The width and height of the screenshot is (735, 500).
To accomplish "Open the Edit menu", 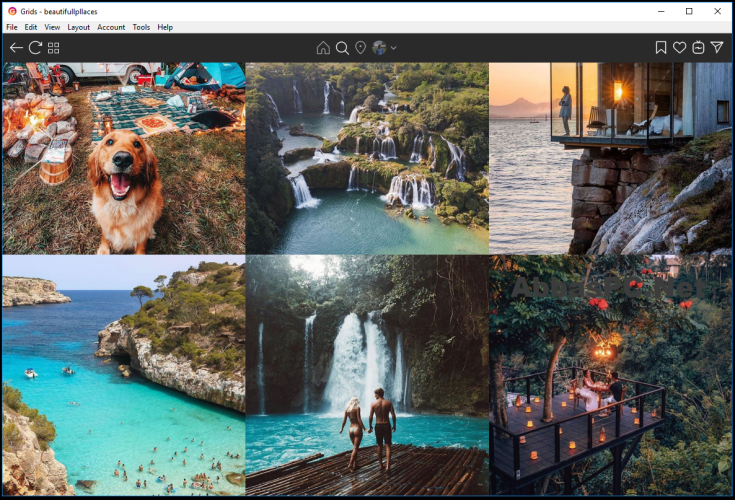I will click(x=31, y=27).
